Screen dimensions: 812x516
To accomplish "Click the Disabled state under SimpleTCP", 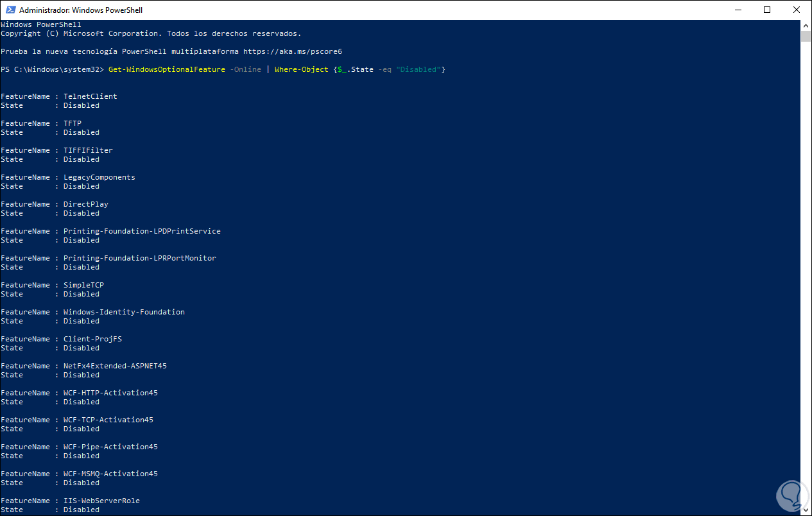I will (x=81, y=294).
